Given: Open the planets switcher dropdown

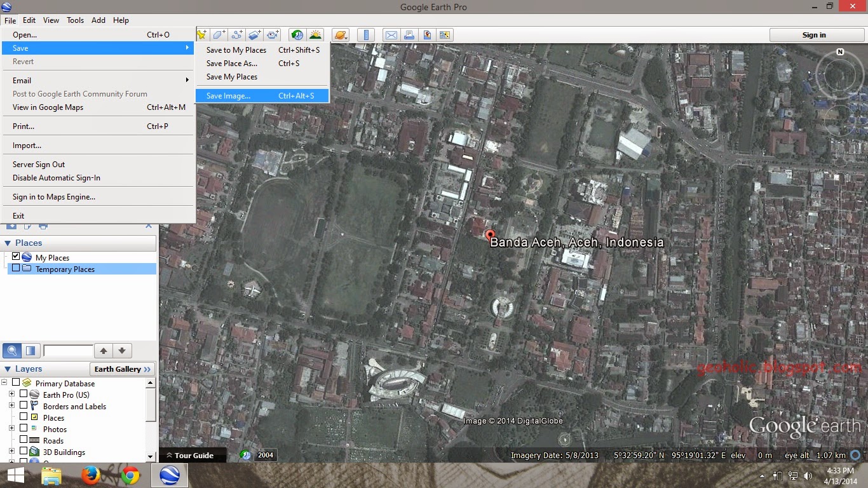Looking at the screenshot, I should tap(341, 34).
